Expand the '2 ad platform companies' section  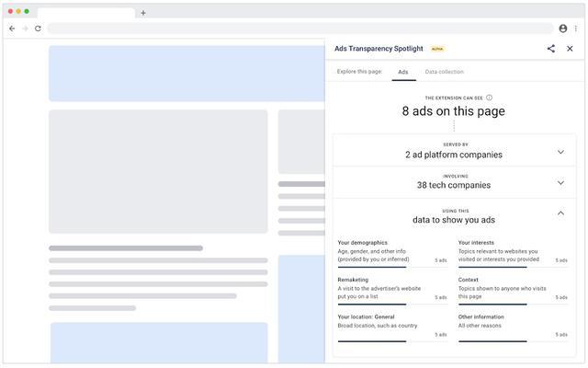[x=560, y=152]
